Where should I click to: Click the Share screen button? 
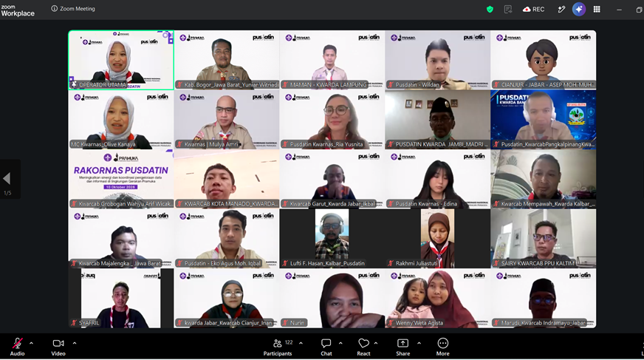click(403, 347)
